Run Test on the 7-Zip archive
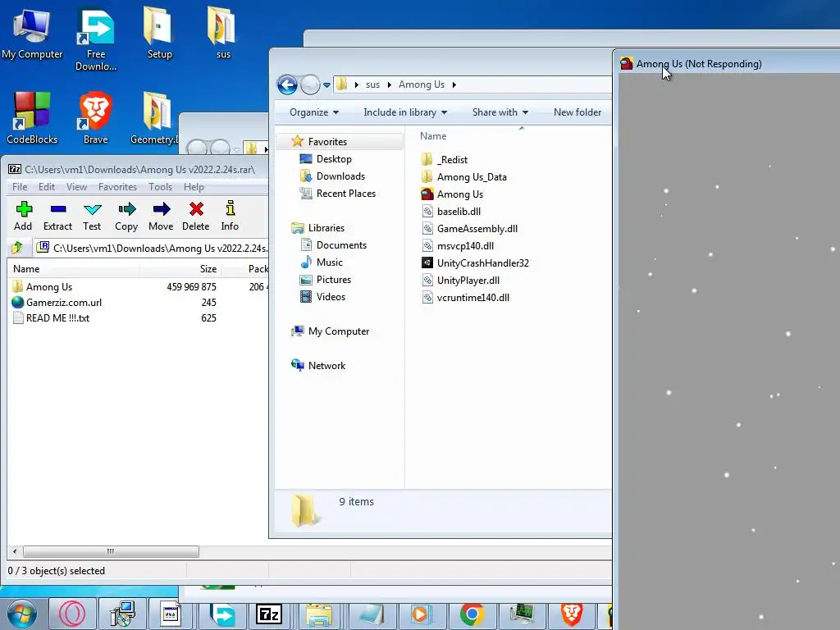840x630 pixels. point(92,216)
